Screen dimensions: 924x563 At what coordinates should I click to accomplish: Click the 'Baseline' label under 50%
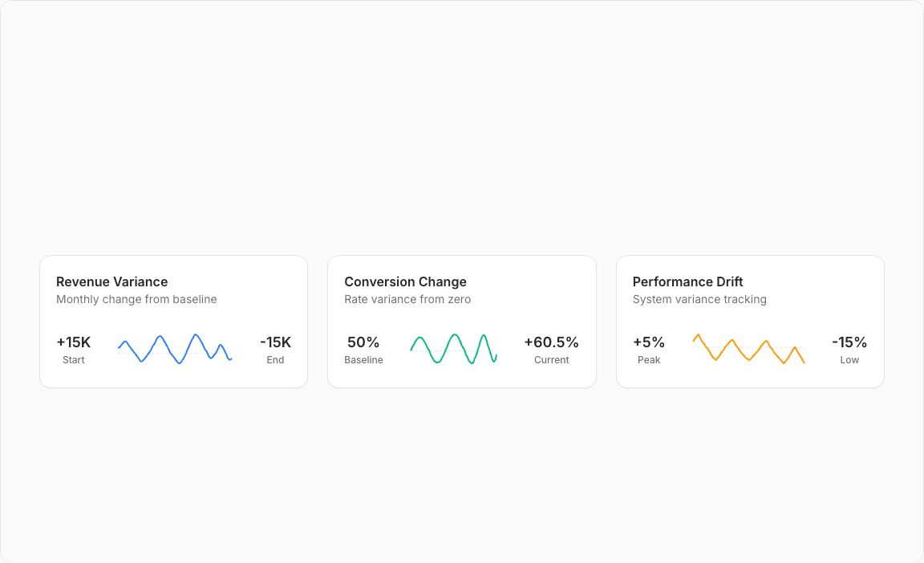tap(363, 360)
